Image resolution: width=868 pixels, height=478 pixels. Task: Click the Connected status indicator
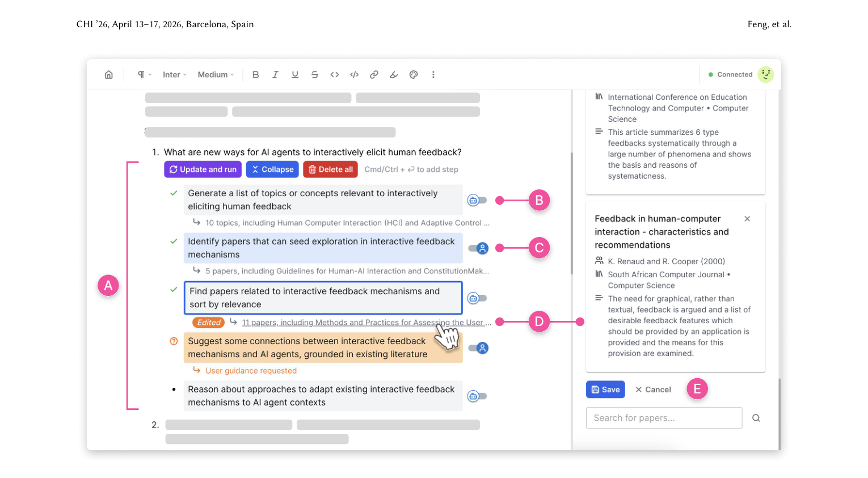pyautogui.click(x=731, y=74)
